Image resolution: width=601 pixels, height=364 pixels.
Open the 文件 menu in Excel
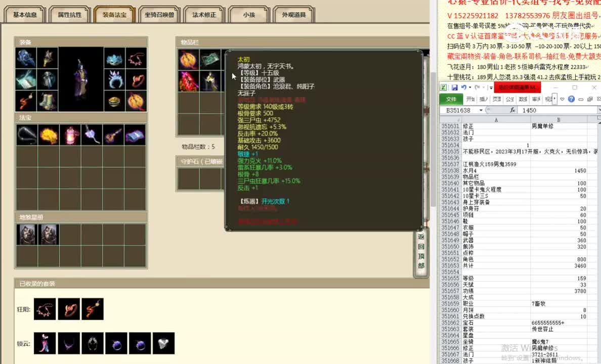click(x=453, y=99)
